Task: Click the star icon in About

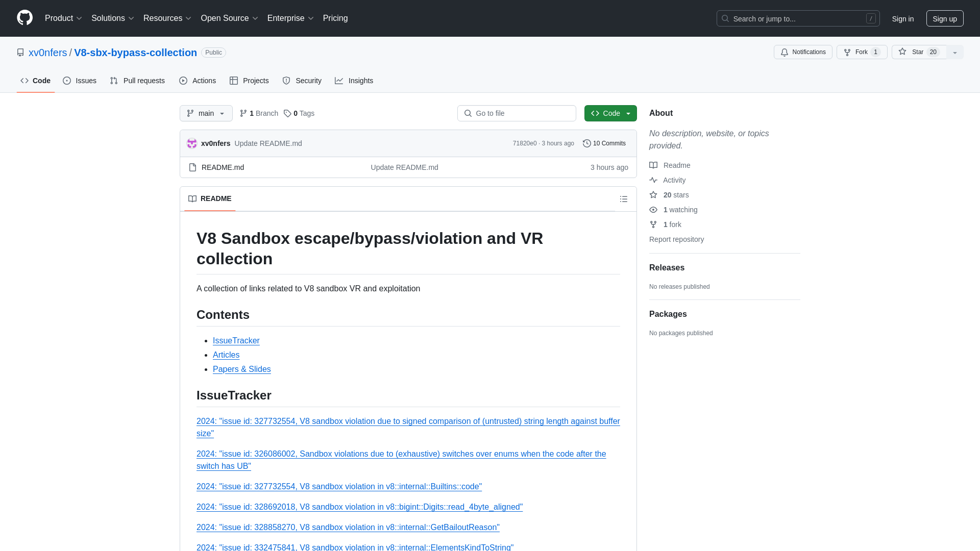Action: point(653,195)
